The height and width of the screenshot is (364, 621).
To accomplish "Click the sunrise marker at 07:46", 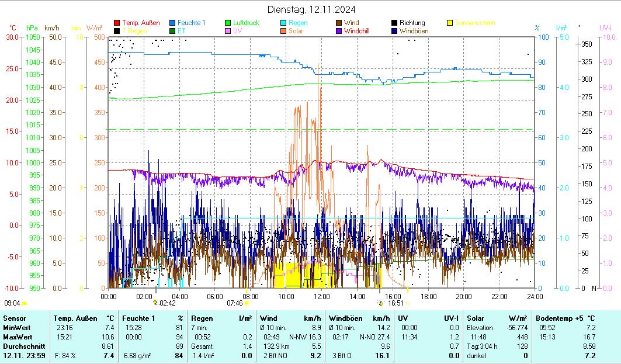I will pyautogui.click(x=247, y=303).
